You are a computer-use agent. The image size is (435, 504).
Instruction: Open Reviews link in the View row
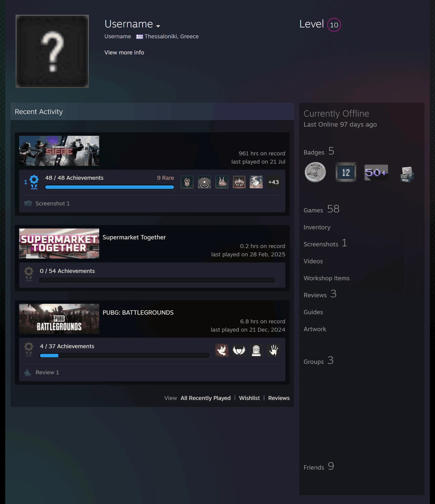click(279, 398)
